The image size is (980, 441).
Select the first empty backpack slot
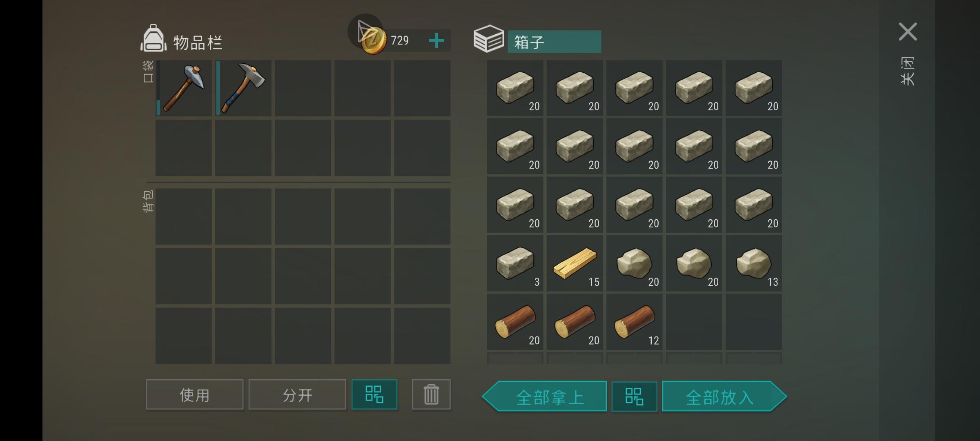[x=184, y=216]
